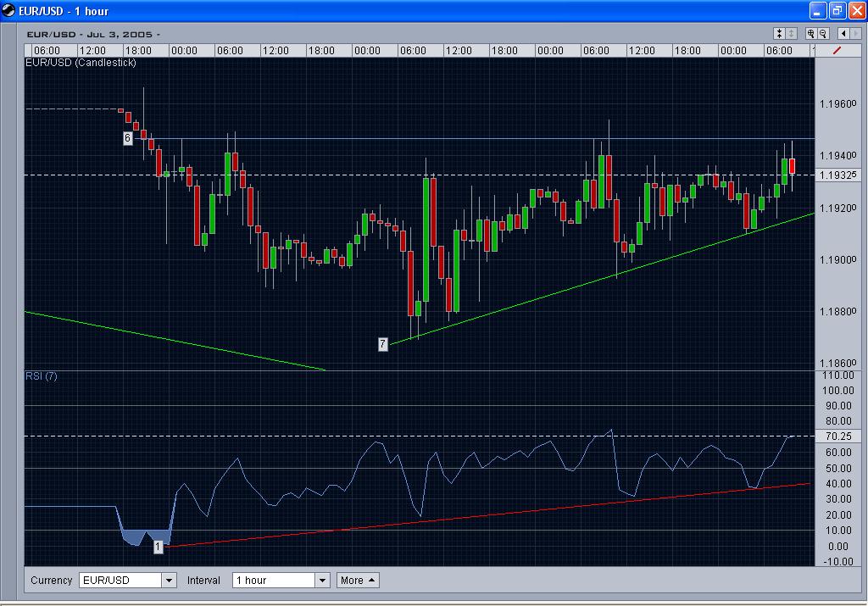Select annotation marker 6 on the chart

(x=127, y=137)
